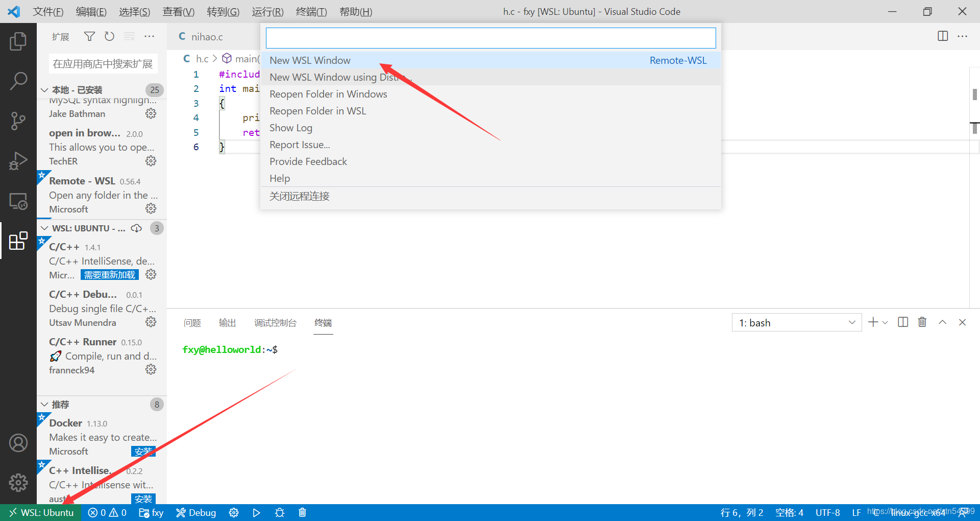Open the Explorer view in activity bar

click(x=18, y=41)
